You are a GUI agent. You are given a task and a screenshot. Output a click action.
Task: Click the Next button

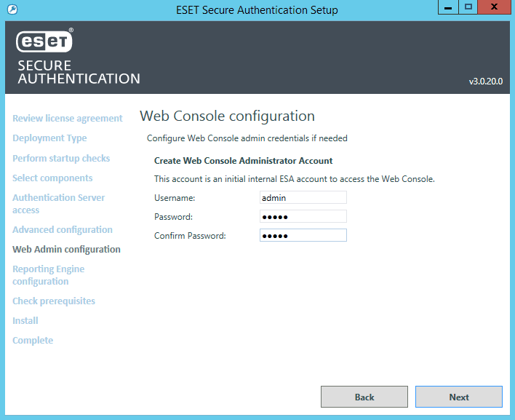459,397
